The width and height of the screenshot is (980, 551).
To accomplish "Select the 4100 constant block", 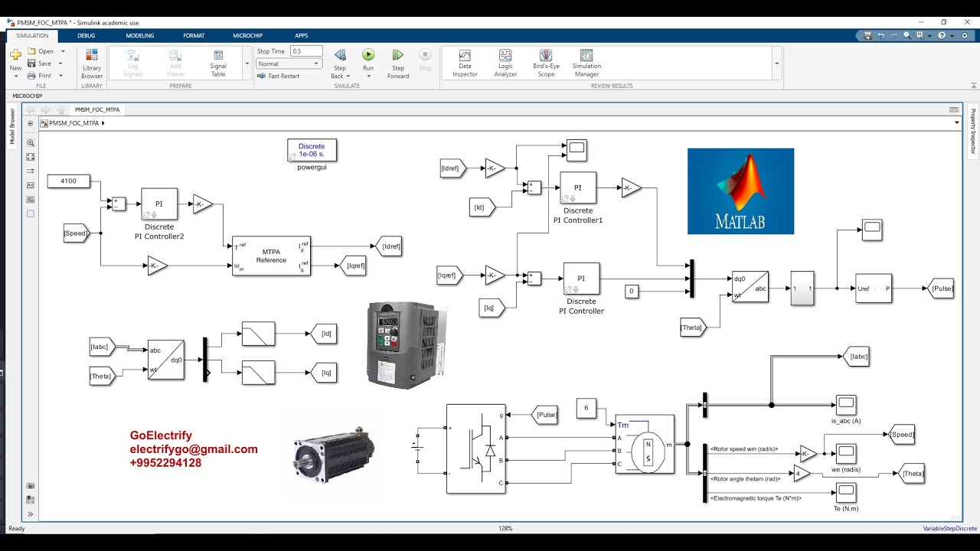I will coord(68,181).
